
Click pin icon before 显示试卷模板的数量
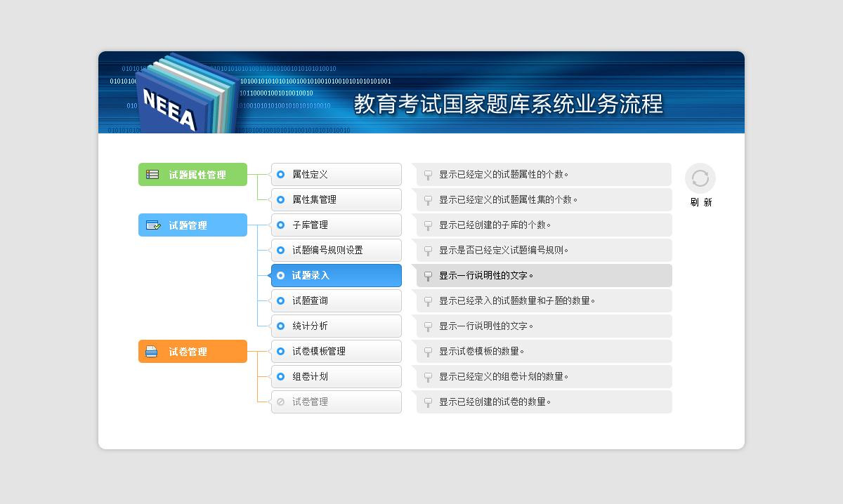pyautogui.click(x=428, y=352)
